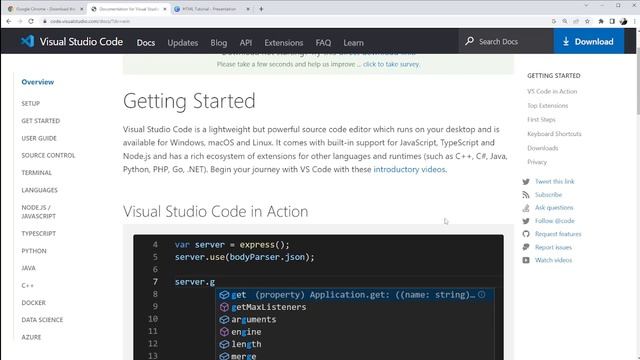Screen dimensions: 640x360
Task: Jump to Top Extensions section link
Action: point(547,106)
